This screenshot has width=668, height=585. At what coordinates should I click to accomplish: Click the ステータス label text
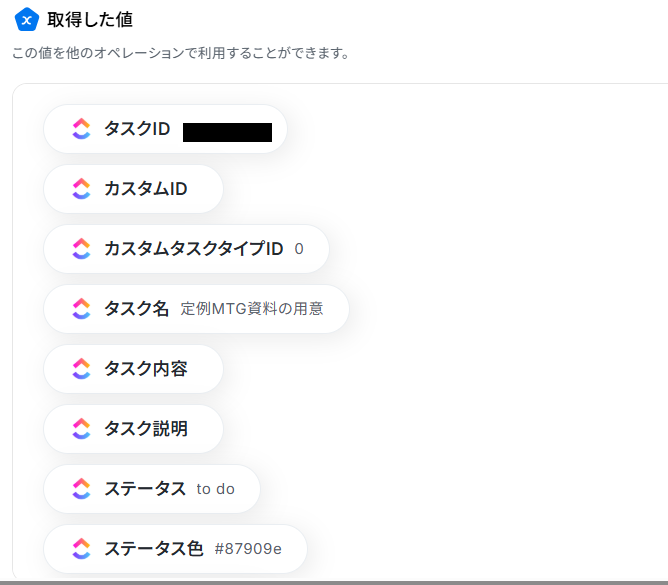click(x=145, y=489)
